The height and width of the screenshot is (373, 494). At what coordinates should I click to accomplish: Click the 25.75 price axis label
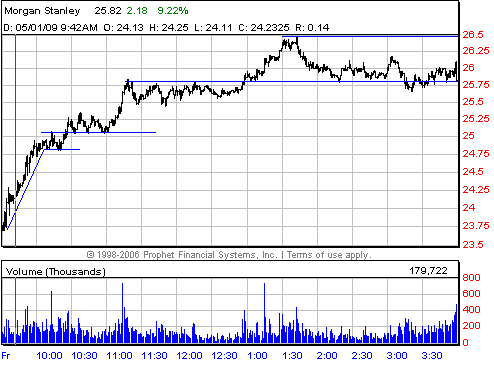pos(476,85)
